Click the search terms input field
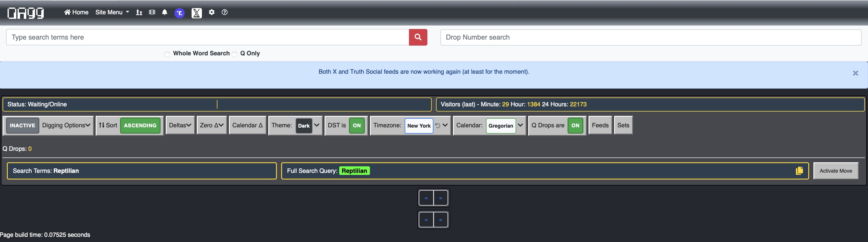Screen dimensions: 868x242 (208, 37)
